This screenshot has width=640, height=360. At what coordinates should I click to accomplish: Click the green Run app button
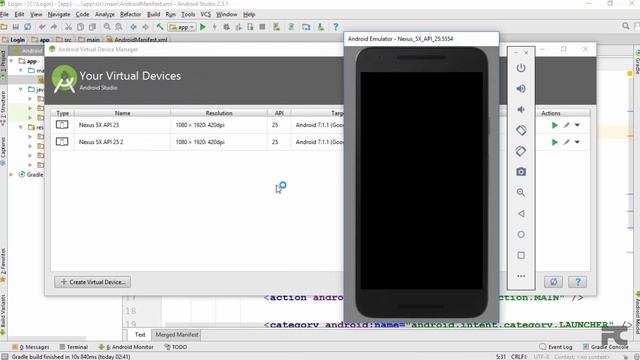click(203, 27)
